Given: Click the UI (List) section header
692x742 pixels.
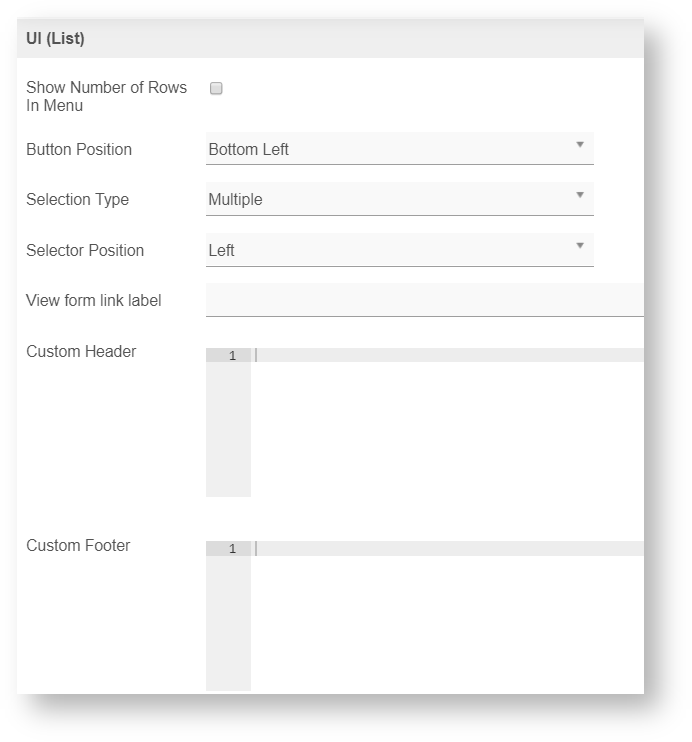Looking at the screenshot, I should point(56,39).
